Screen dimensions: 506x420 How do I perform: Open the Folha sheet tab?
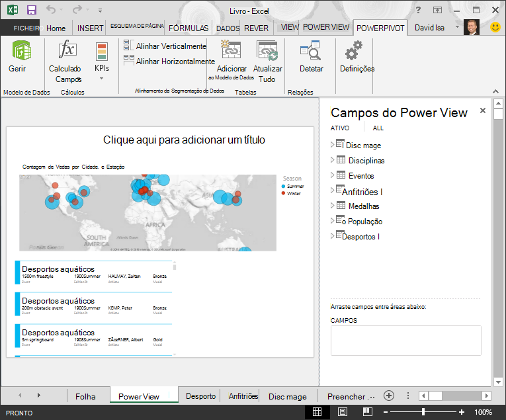coord(85,396)
